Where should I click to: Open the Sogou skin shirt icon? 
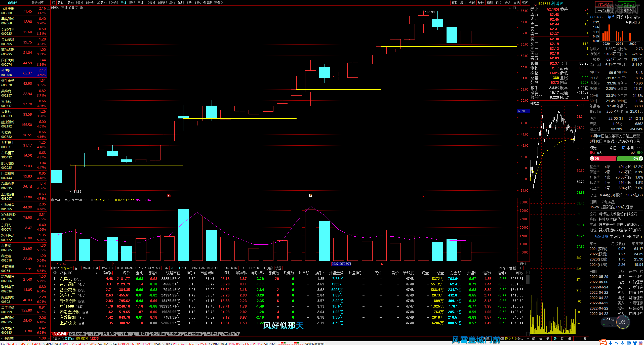(x=635, y=343)
